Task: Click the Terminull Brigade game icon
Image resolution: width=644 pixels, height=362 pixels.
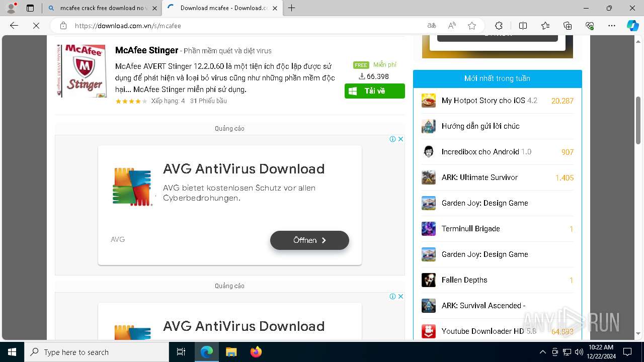Action: (x=429, y=229)
